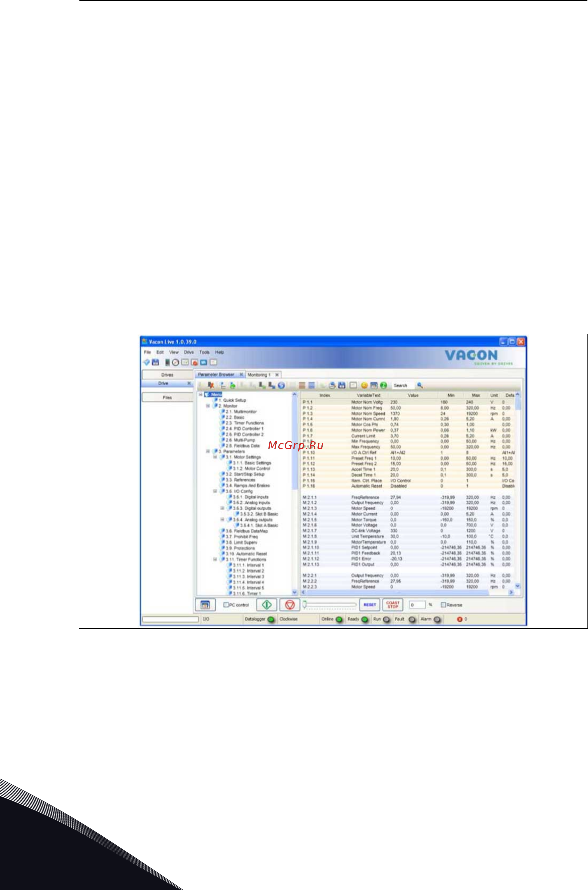Click the reference percent input field
The height and width of the screenshot is (890, 588).
(417, 605)
